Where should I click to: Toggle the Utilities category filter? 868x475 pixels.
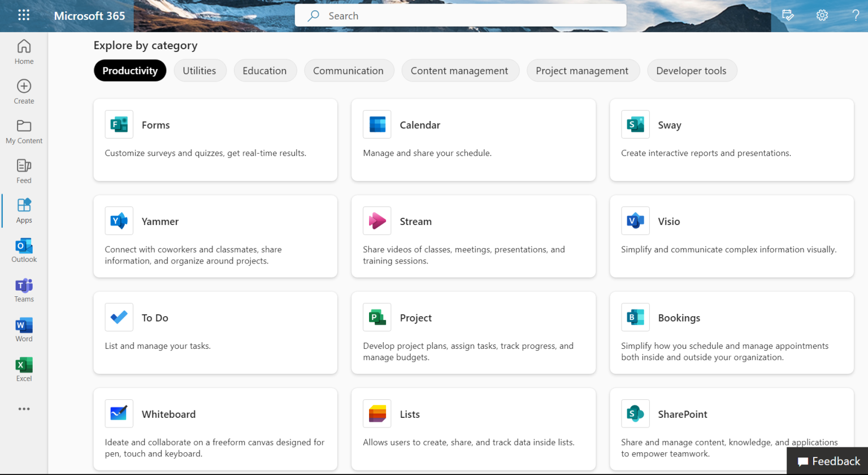click(200, 70)
